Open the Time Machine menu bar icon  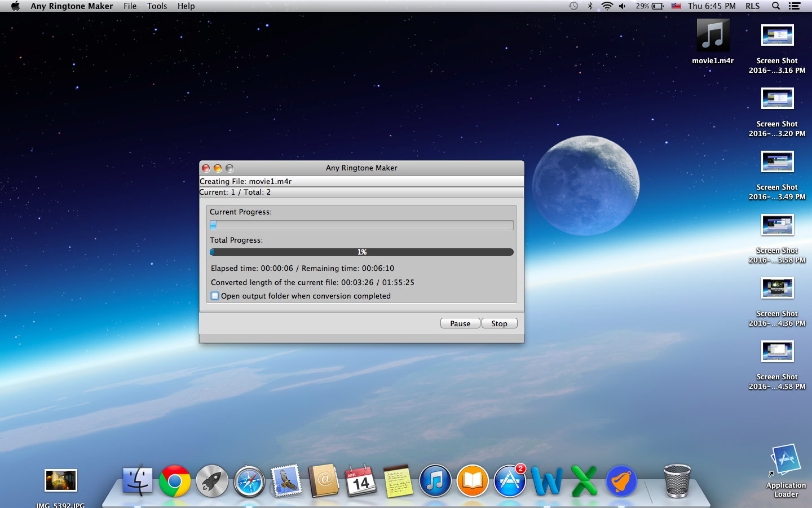pos(573,6)
